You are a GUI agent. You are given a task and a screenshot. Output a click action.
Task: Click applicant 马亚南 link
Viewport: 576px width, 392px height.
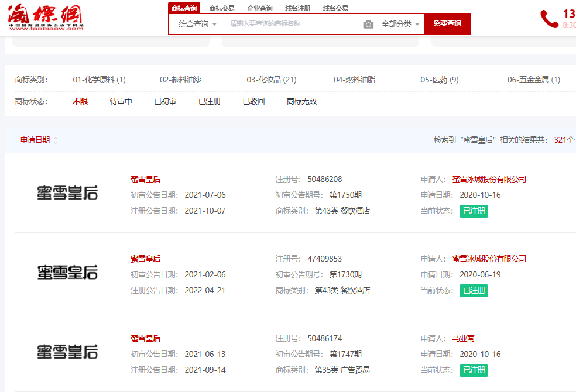(463, 338)
